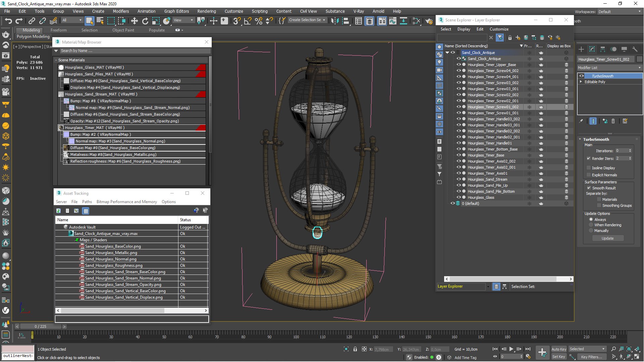
Task: Expand Editable Poly in modifier stack
Action: tap(581, 82)
